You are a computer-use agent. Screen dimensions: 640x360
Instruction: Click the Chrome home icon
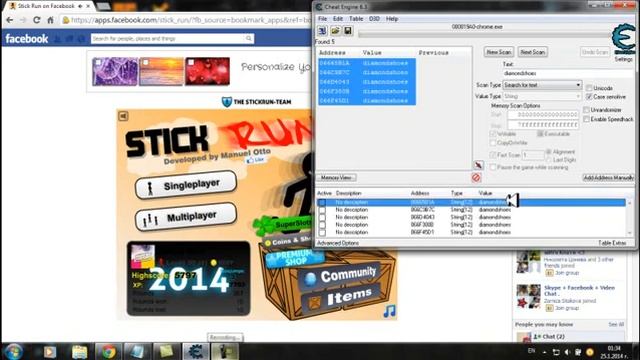tap(50, 20)
